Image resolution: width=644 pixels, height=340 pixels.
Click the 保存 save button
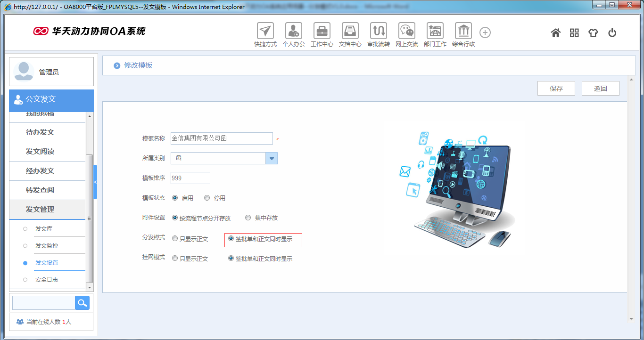[556, 88]
